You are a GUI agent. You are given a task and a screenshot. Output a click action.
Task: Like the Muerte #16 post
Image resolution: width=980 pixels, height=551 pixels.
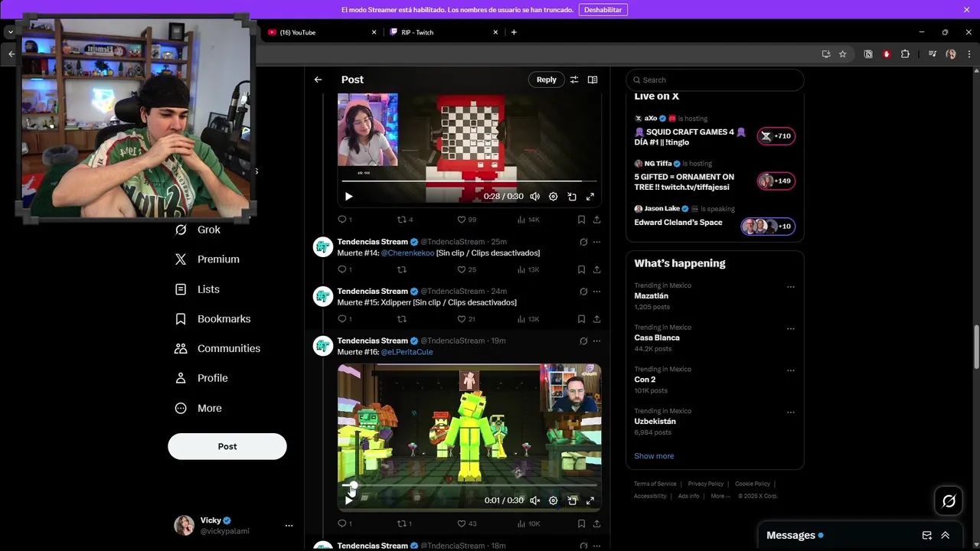point(466,523)
